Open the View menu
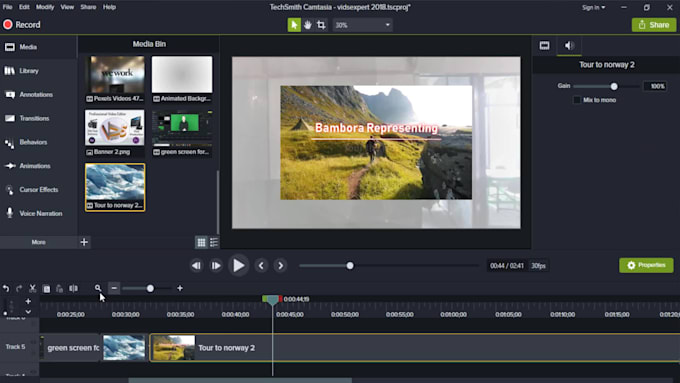Screen dimensions: 680x383 click(x=67, y=7)
